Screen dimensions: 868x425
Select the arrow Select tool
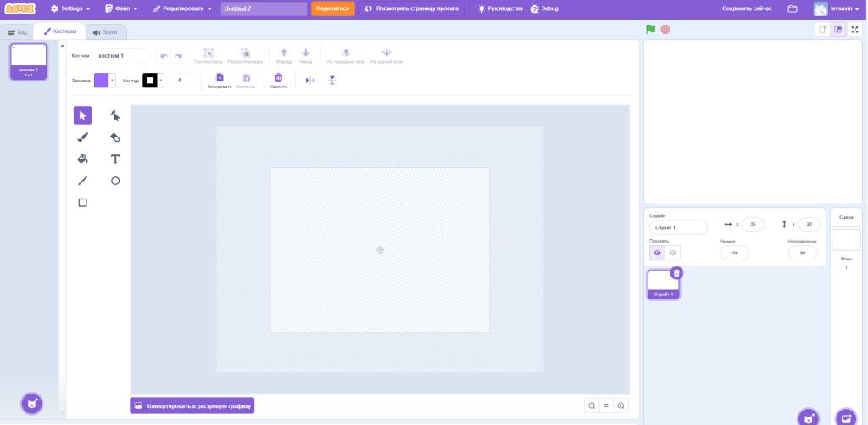(82, 115)
